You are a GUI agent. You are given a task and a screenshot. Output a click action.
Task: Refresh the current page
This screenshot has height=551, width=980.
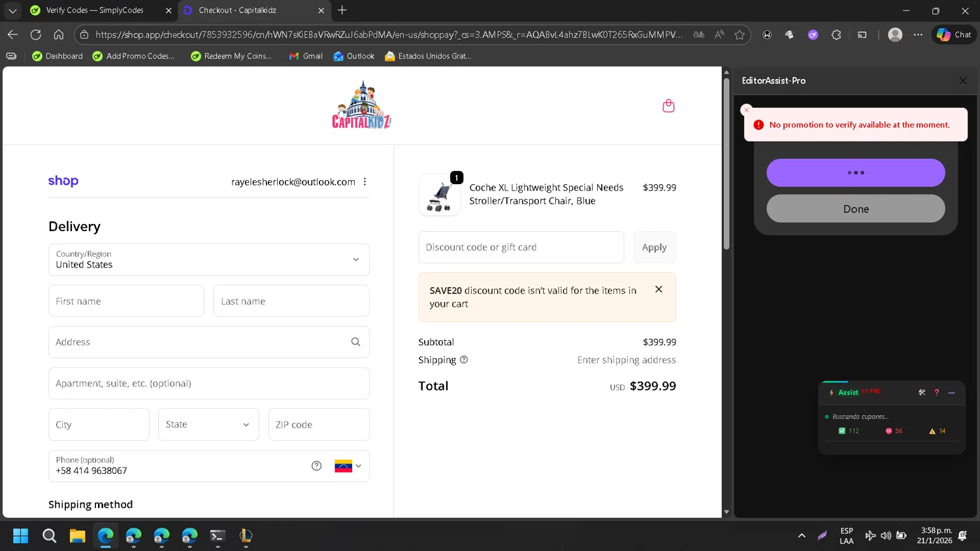36,35
